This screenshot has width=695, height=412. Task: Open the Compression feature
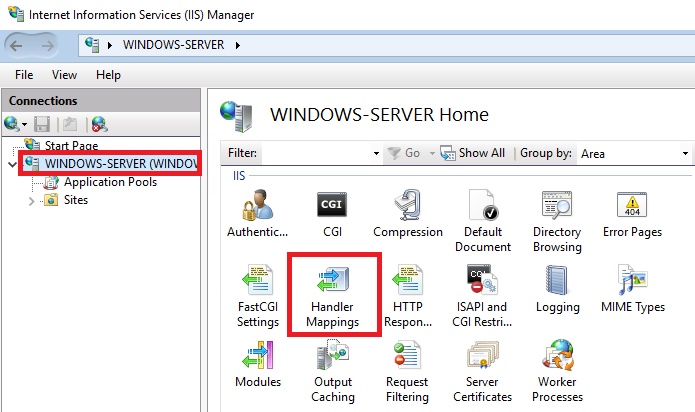(x=407, y=213)
